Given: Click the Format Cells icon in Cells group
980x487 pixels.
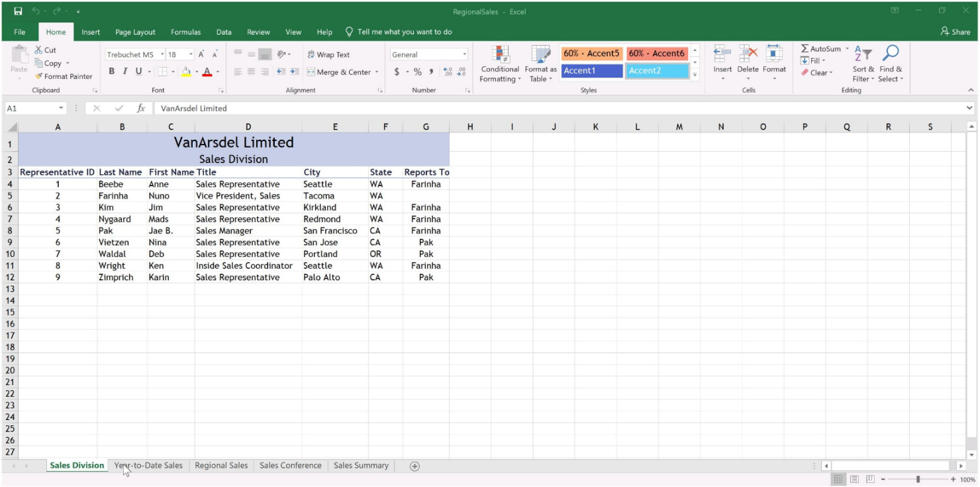Looking at the screenshot, I should pyautogui.click(x=774, y=54).
